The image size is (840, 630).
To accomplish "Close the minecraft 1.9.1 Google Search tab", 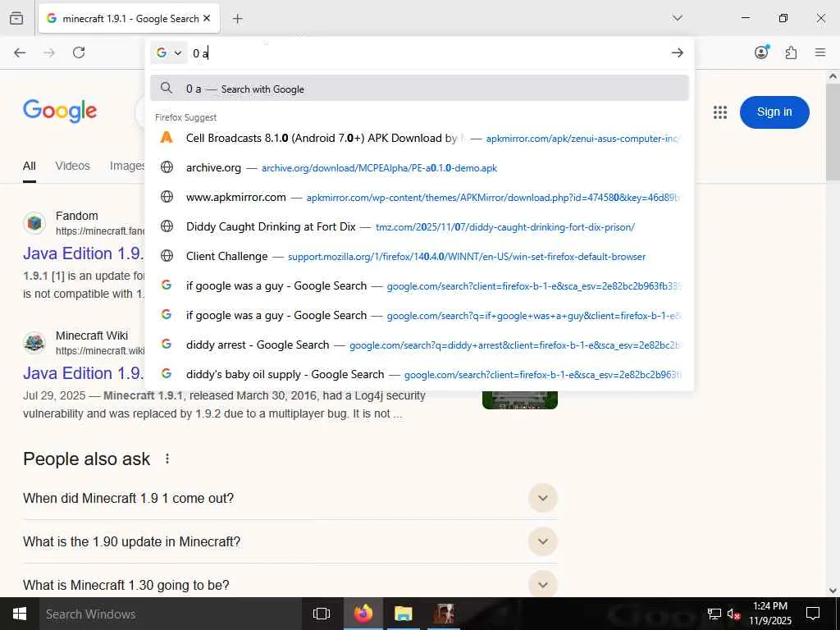I will [x=207, y=18].
